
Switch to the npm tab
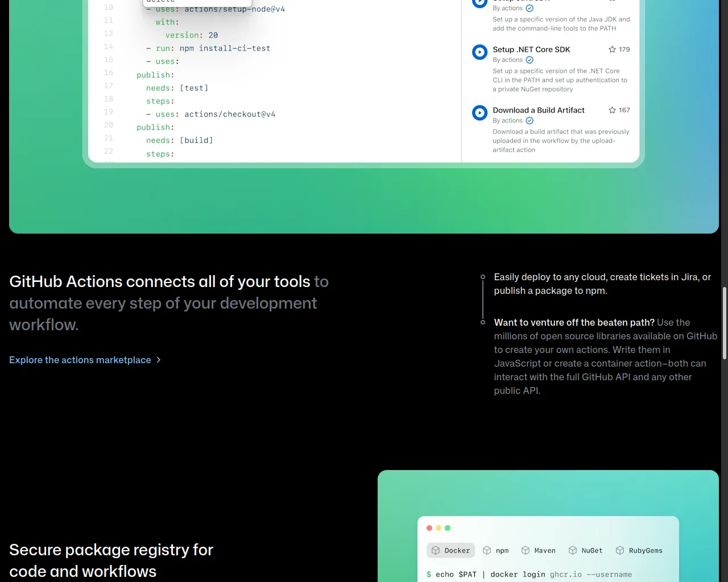pos(495,551)
